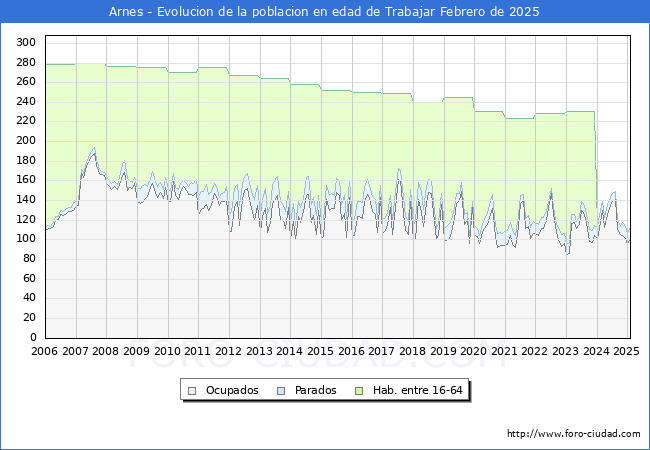This screenshot has width=650, height=450.
Task: Click the 20 y-axis value
Action: click(29, 317)
